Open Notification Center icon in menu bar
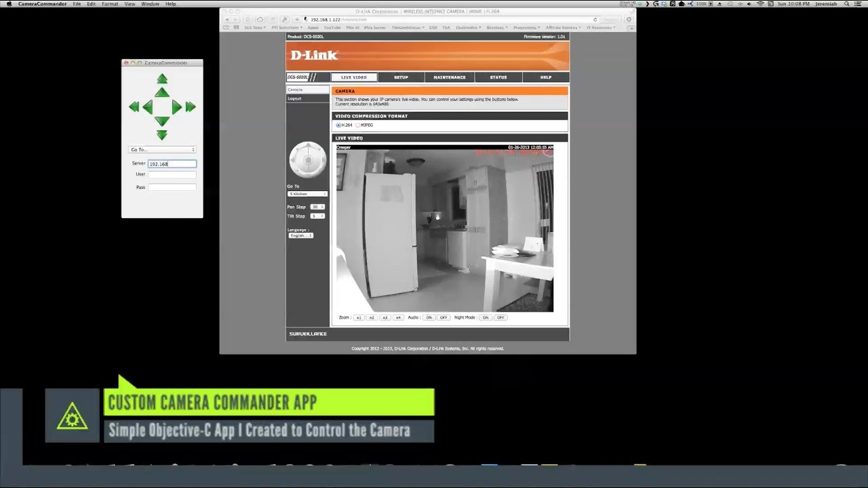Image resolution: width=868 pixels, height=488 pixels. [859, 3]
